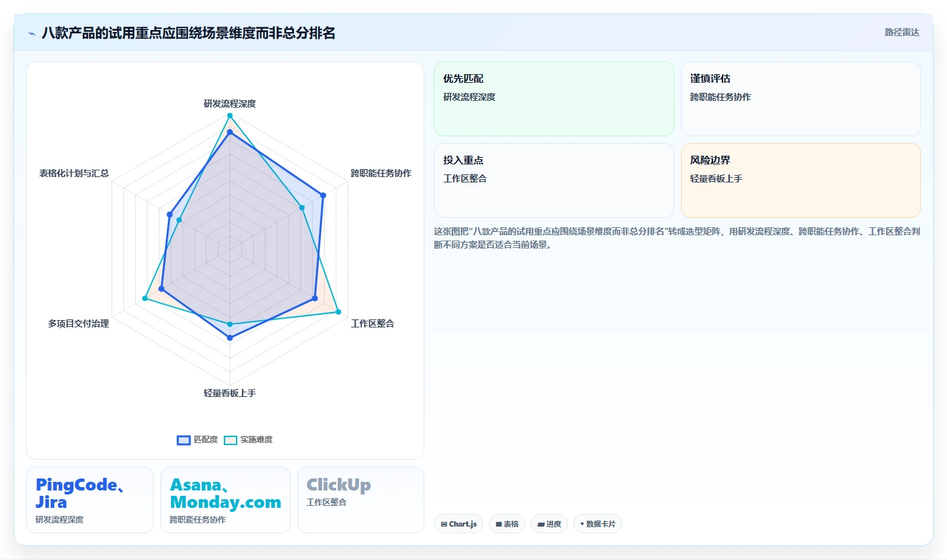Open the 优先匹配 card
Viewport: 947px width, 560px height.
click(x=553, y=99)
